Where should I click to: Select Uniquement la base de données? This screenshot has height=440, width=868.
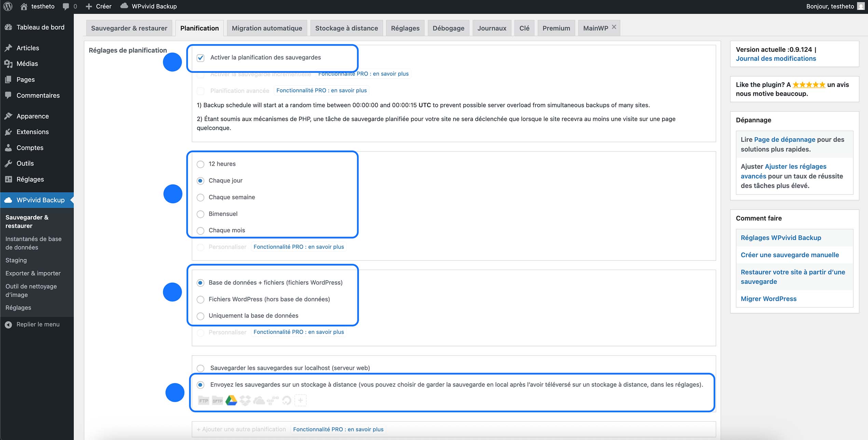click(x=201, y=316)
